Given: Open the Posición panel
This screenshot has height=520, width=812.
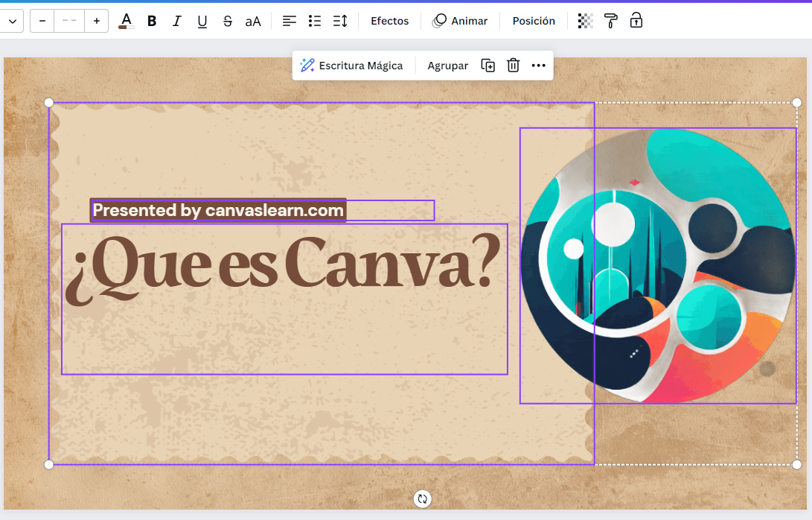Looking at the screenshot, I should (533, 21).
